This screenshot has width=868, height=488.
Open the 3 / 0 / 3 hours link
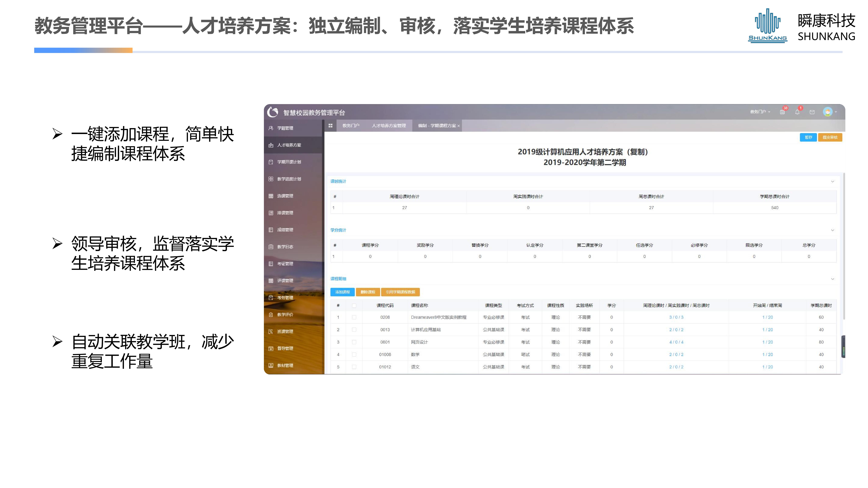tap(676, 317)
